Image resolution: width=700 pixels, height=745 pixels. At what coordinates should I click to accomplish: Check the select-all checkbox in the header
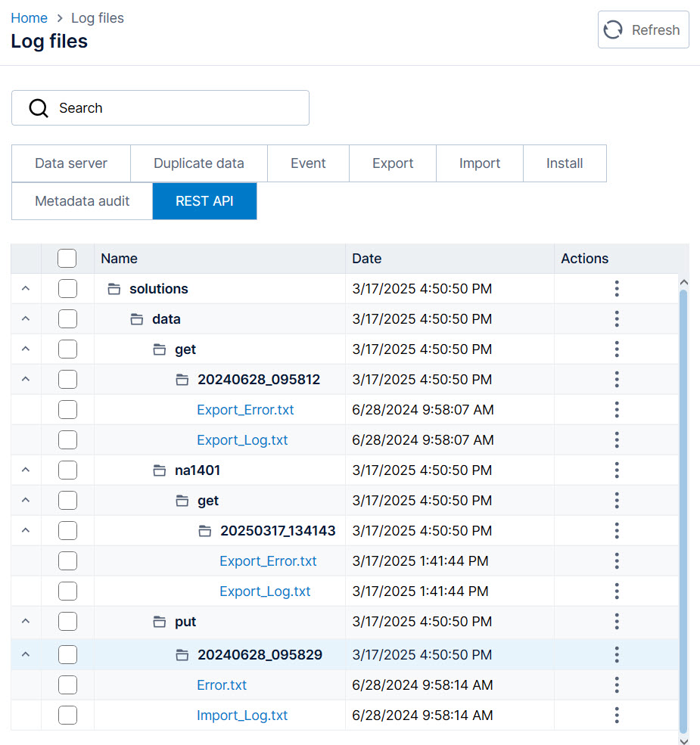click(x=67, y=258)
